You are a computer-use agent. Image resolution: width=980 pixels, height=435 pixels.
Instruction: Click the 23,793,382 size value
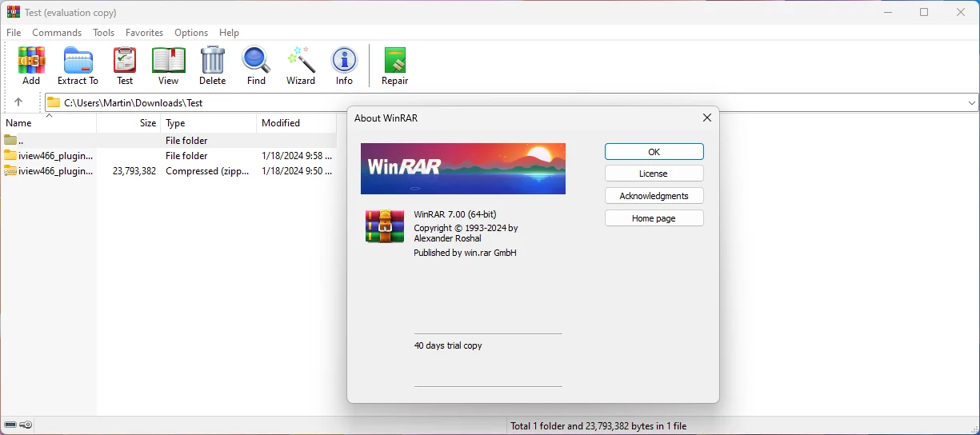[134, 171]
